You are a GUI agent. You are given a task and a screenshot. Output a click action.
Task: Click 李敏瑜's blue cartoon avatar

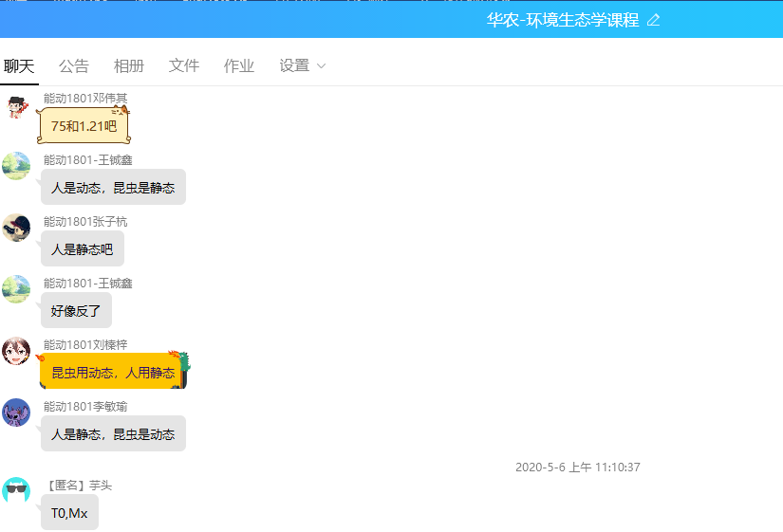16,413
